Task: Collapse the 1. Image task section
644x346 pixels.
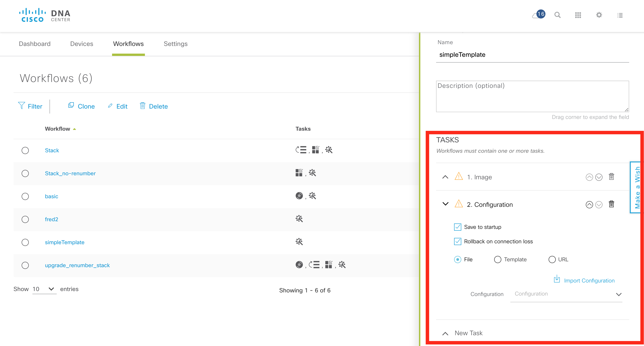Action: pos(445,177)
